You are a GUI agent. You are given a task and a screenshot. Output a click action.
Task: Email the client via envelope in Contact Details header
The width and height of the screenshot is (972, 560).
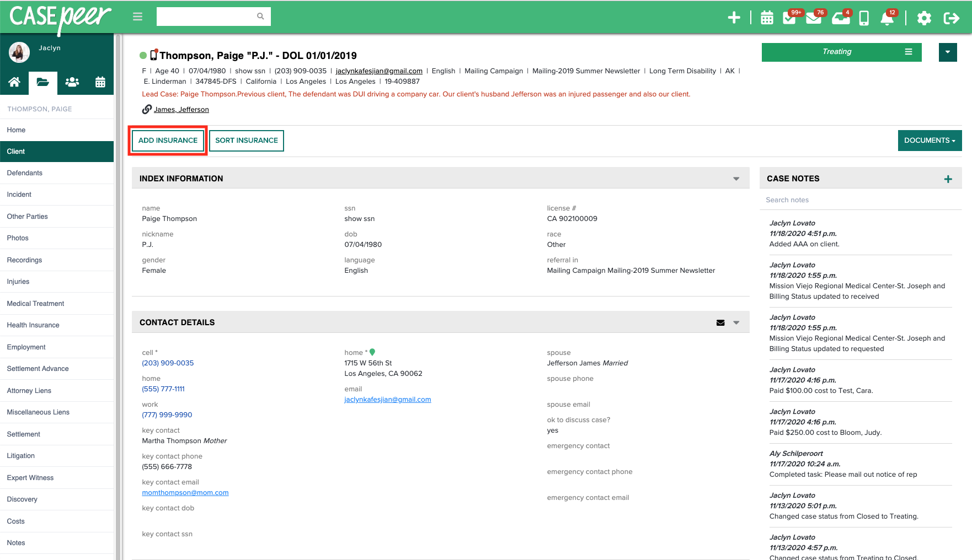coord(720,322)
